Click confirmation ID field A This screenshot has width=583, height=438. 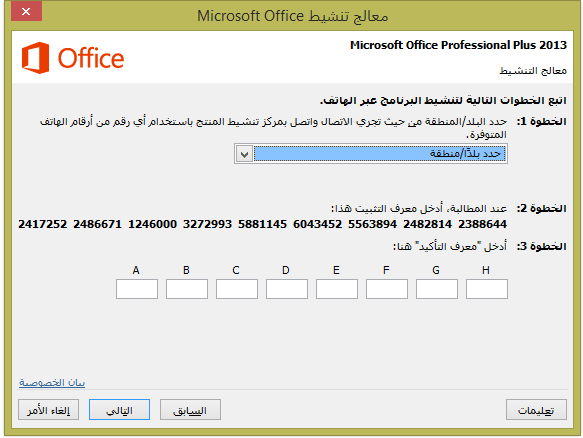tap(137, 289)
